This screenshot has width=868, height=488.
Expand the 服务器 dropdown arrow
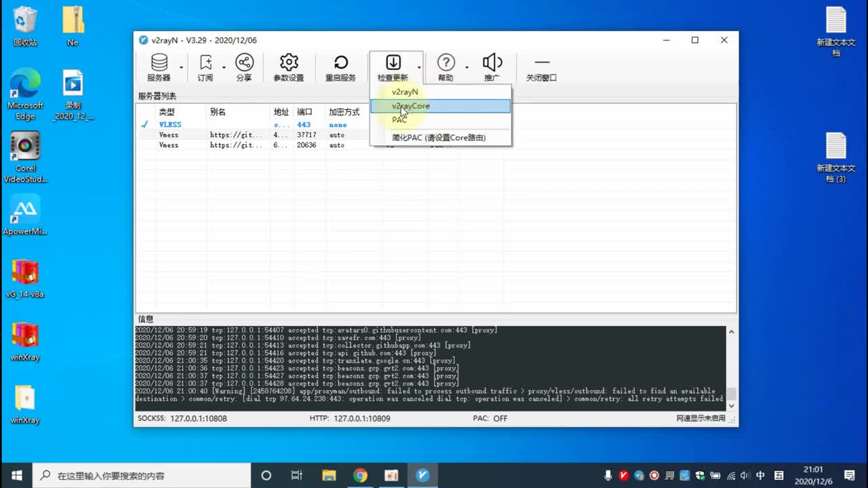pyautogui.click(x=181, y=68)
